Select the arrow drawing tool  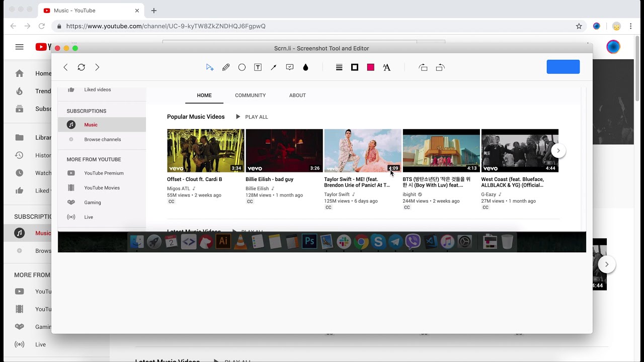[274, 67]
